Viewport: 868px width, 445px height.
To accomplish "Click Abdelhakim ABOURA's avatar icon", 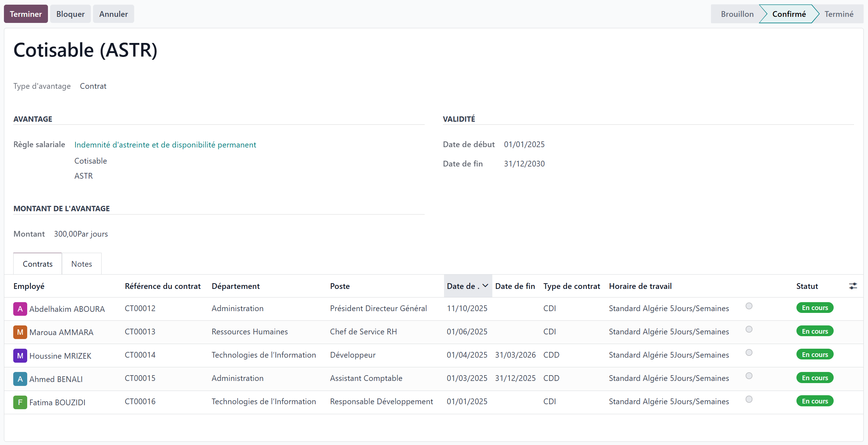I will [20, 309].
